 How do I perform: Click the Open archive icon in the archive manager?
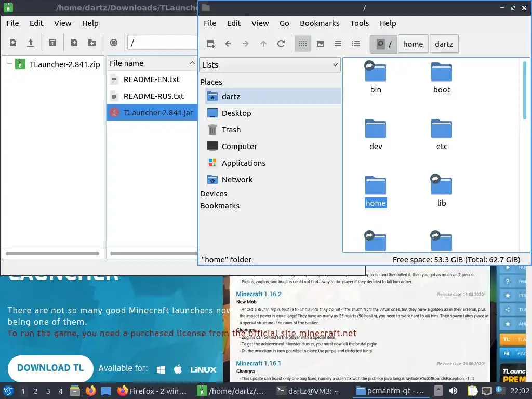pyautogui.click(x=31, y=43)
